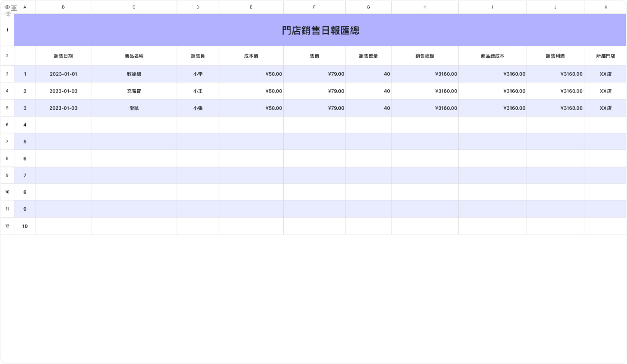The height and width of the screenshot is (364, 627).
Task: Toggle the eye visibility icon in the sheet corner
Action: (x=6, y=7)
